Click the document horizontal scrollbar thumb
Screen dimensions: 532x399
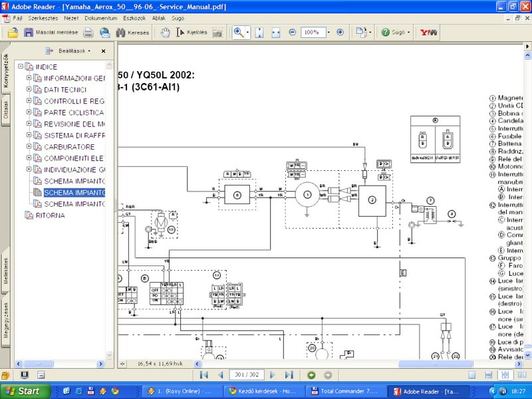[x=436, y=364]
